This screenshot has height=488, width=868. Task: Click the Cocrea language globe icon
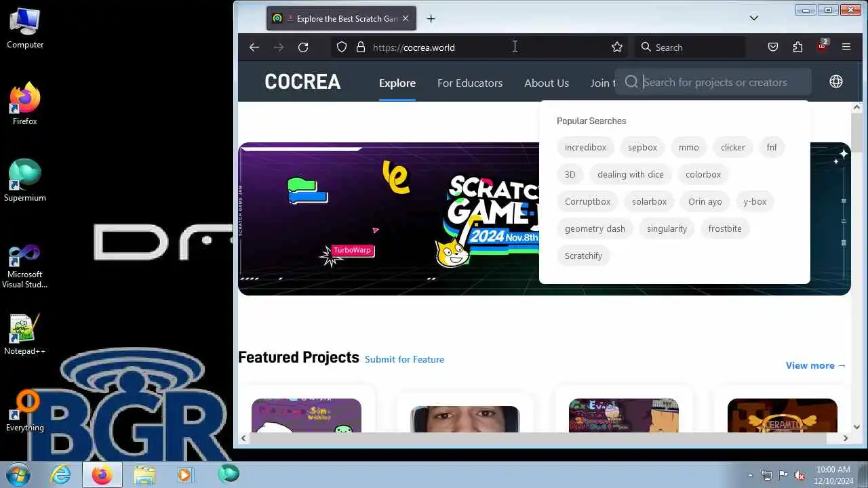(x=836, y=81)
